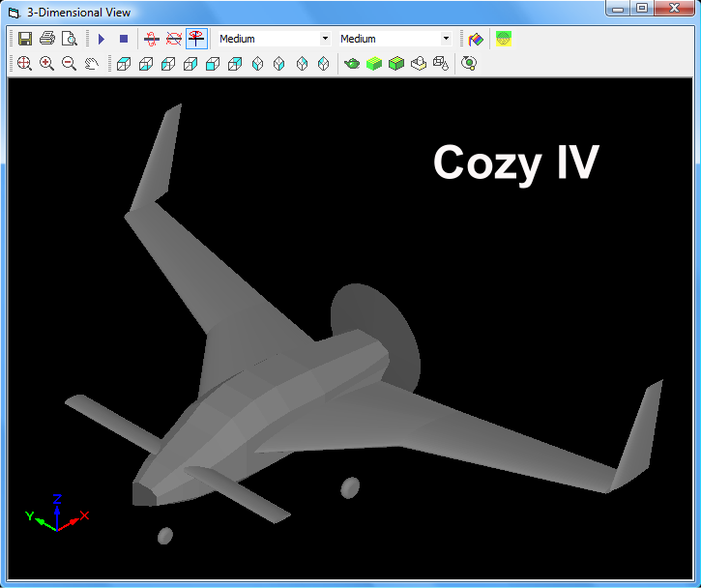Select the Zoom In magnifier tool
Screen dimensions: 701x588
(46, 64)
